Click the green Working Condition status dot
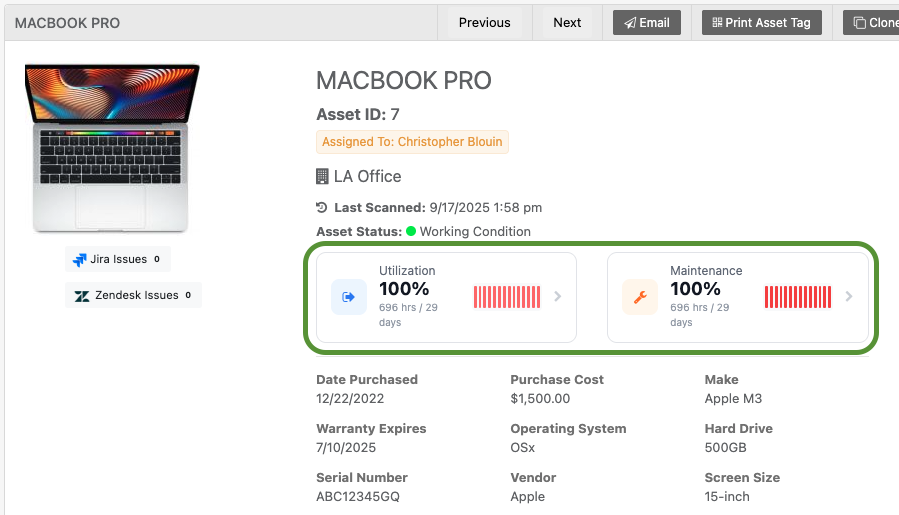This screenshot has height=515, width=899. [x=410, y=231]
